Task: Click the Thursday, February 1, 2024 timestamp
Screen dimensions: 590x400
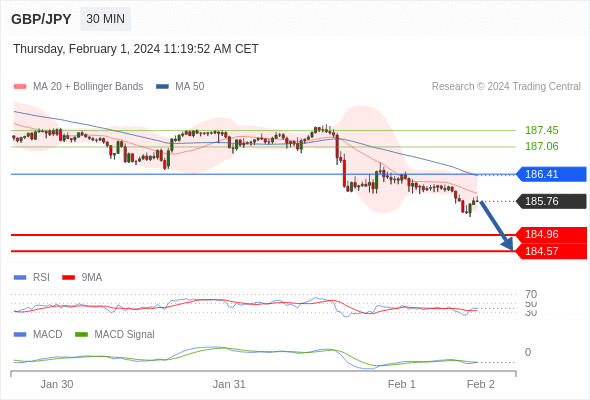Action: (136, 49)
